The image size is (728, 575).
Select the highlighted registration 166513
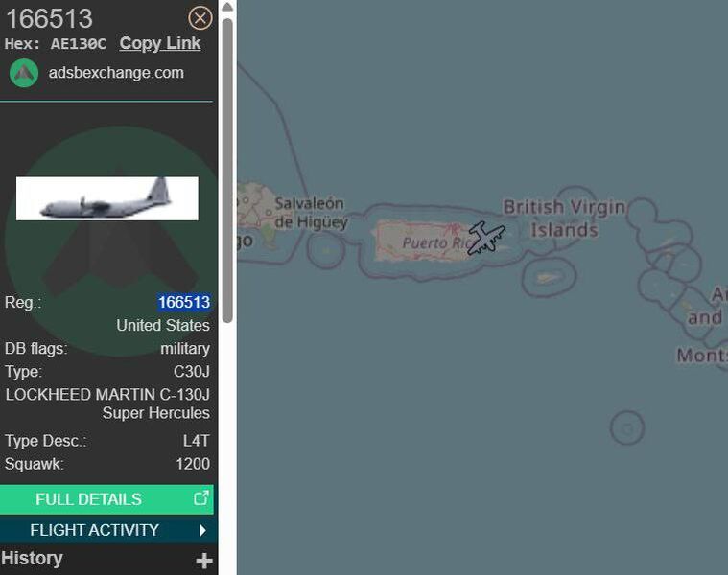pos(184,302)
